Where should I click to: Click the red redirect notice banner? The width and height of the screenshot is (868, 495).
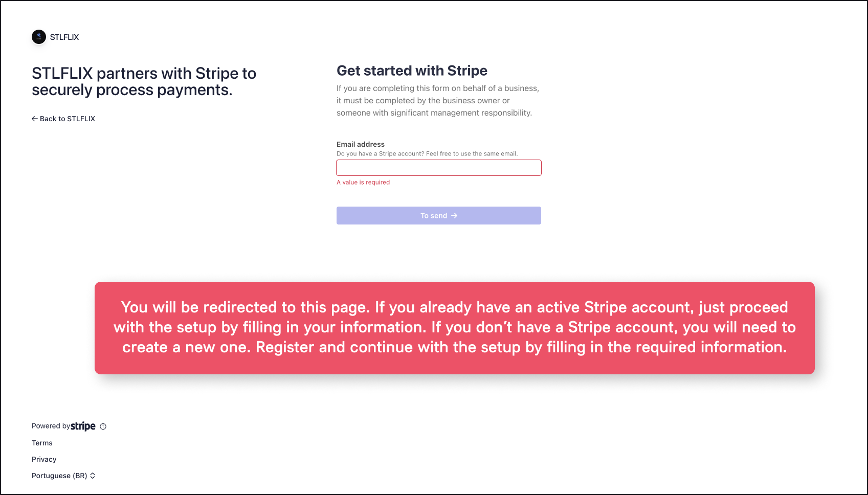coord(454,327)
